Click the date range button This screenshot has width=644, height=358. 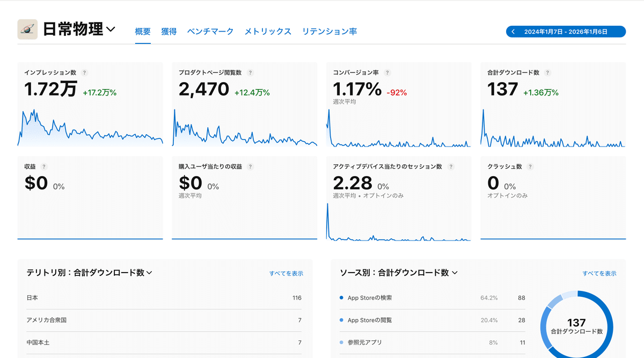[x=565, y=31]
